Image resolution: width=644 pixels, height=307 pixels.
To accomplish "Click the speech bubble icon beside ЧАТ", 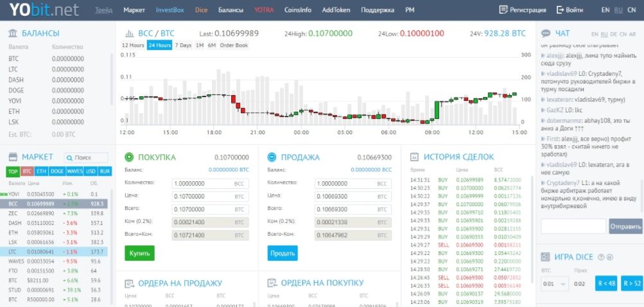I will point(546,33).
